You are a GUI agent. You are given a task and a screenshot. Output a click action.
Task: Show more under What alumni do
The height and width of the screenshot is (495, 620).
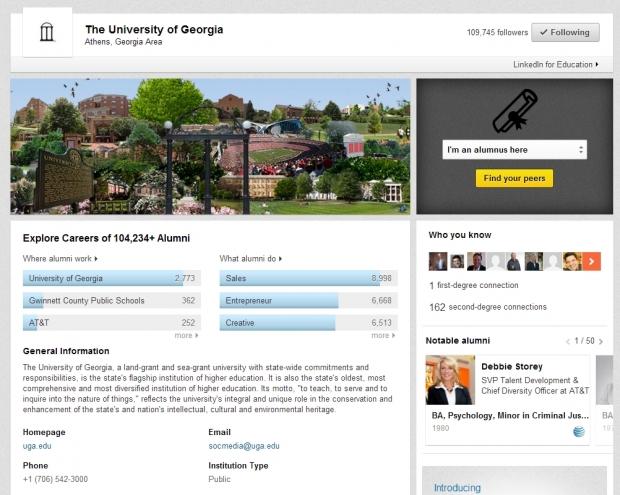tap(383, 335)
